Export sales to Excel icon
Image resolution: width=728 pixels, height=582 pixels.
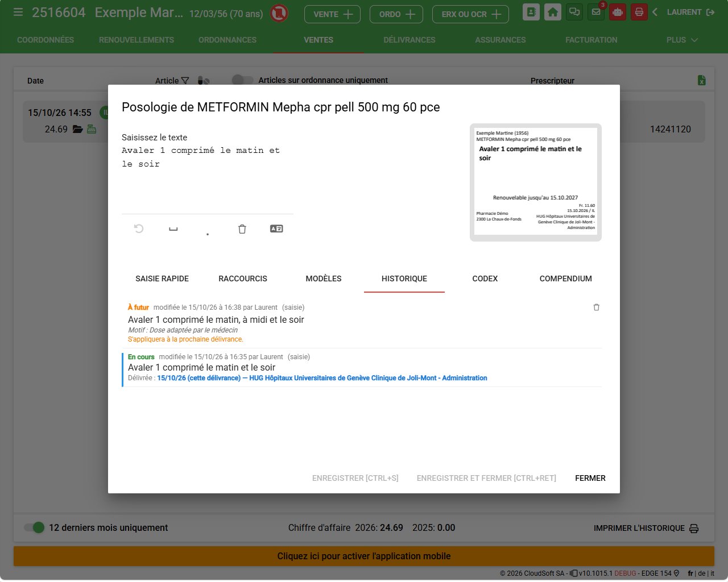[702, 80]
